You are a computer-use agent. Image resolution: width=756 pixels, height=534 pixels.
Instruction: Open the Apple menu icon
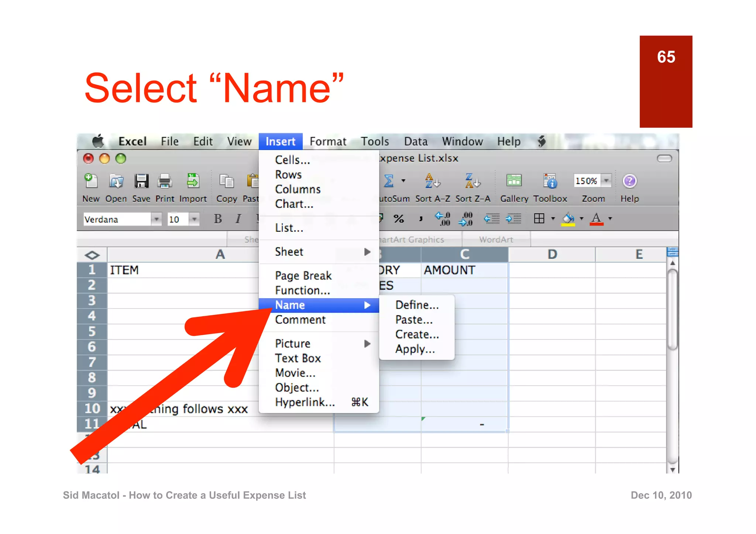pyautogui.click(x=98, y=141)
